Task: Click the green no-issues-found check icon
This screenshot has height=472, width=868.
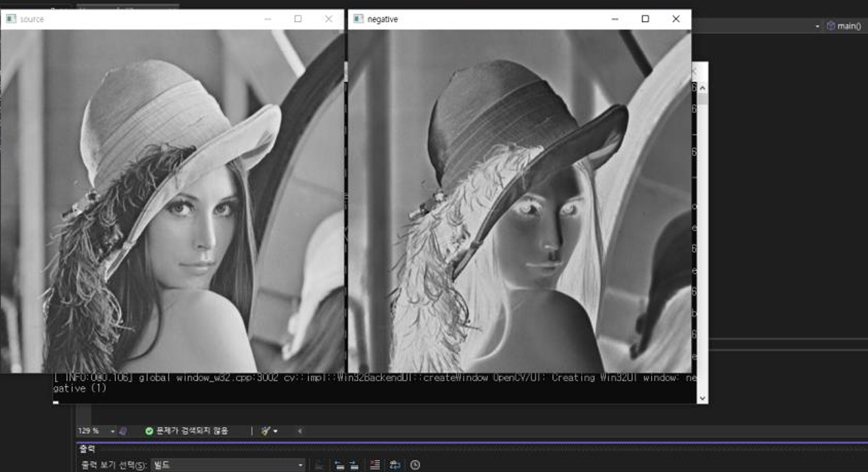Action: 149,431
